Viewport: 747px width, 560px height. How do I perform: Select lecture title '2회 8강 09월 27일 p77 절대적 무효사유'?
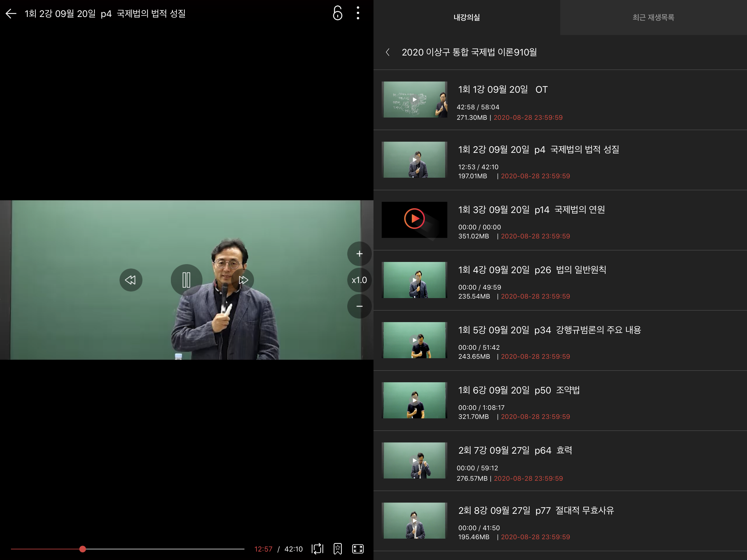click(x=536, y=510)
